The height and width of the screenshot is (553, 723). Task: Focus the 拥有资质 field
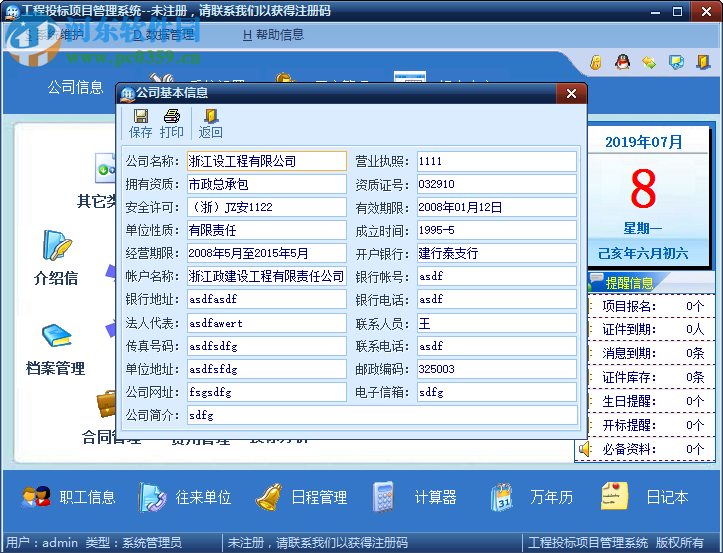pos(267,184)
